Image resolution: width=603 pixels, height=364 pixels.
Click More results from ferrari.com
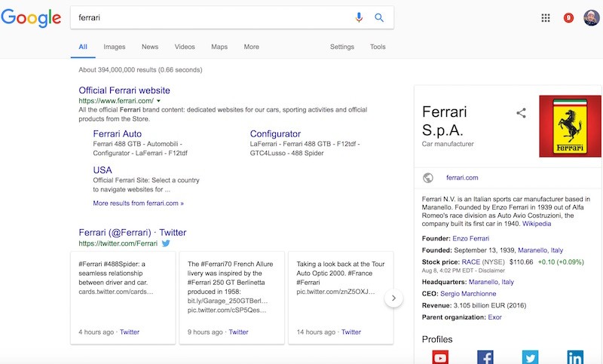coord(139,203)
